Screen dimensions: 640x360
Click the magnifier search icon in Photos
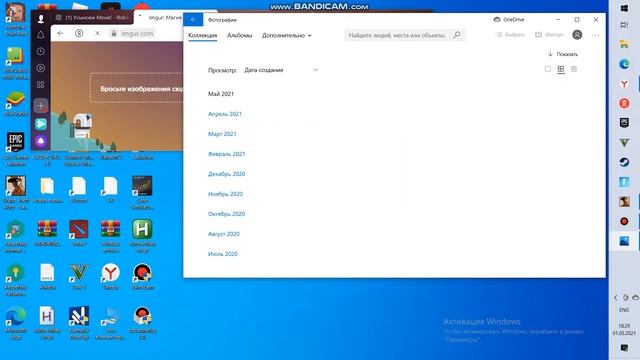pyautogui.click(x=457, y=35)
